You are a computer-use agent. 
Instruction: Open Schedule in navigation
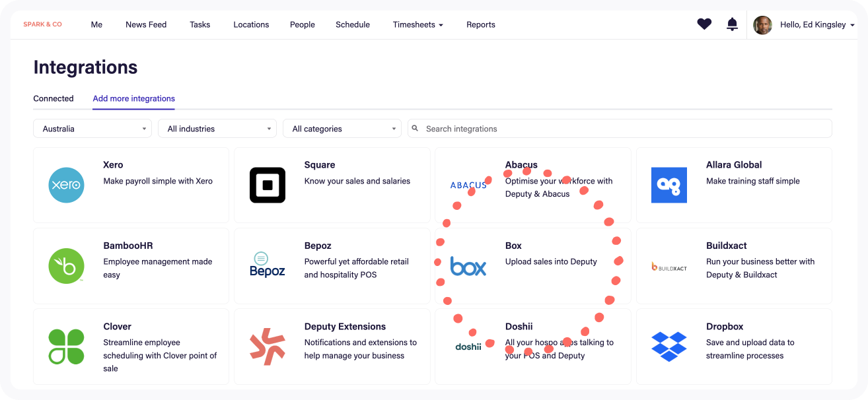pyautogui.click(x=353, y=25)
